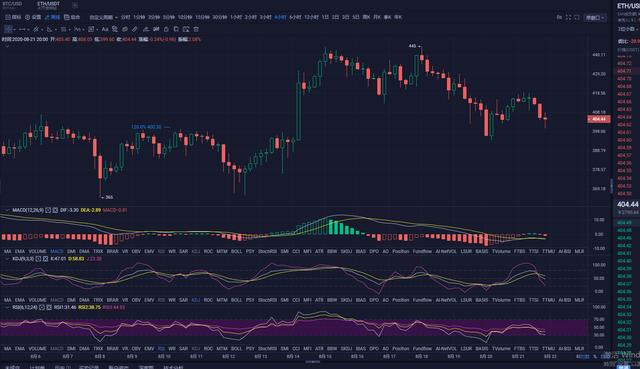640x369 pixels.
Task: Select BOLL in MACD panel indicator row
Action: [236, 251]
